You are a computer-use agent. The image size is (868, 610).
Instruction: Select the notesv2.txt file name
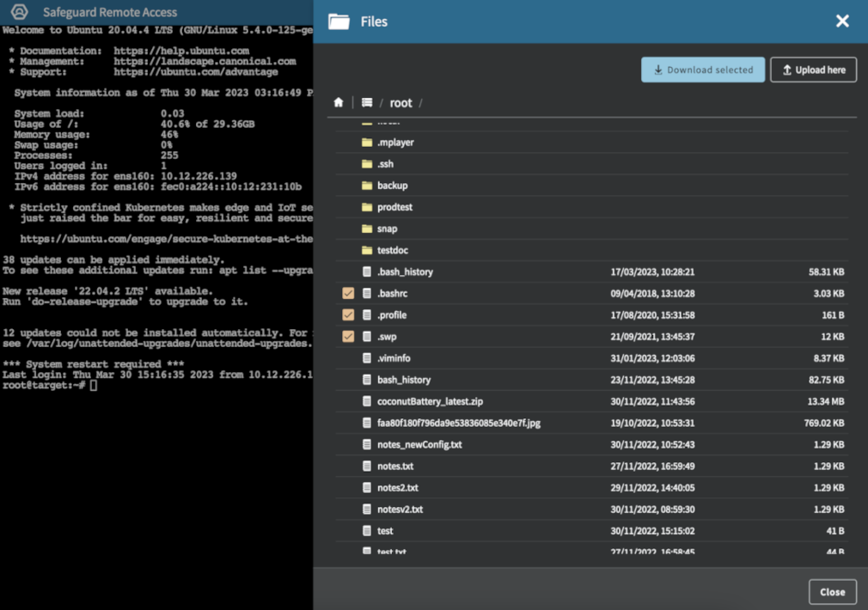pos(400,509)
